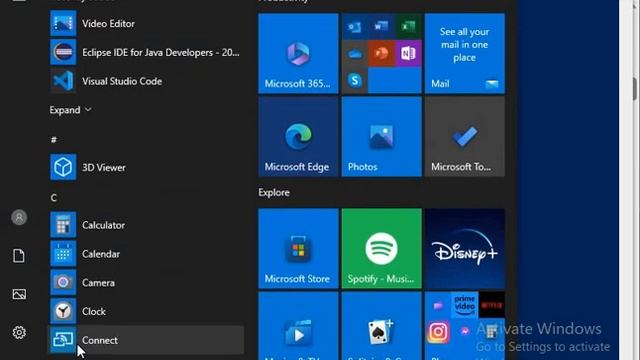The width and height of the screenshot is (640, 360).
Task: Open Pictures from the Start sidebar
Action: click(19, 294)
